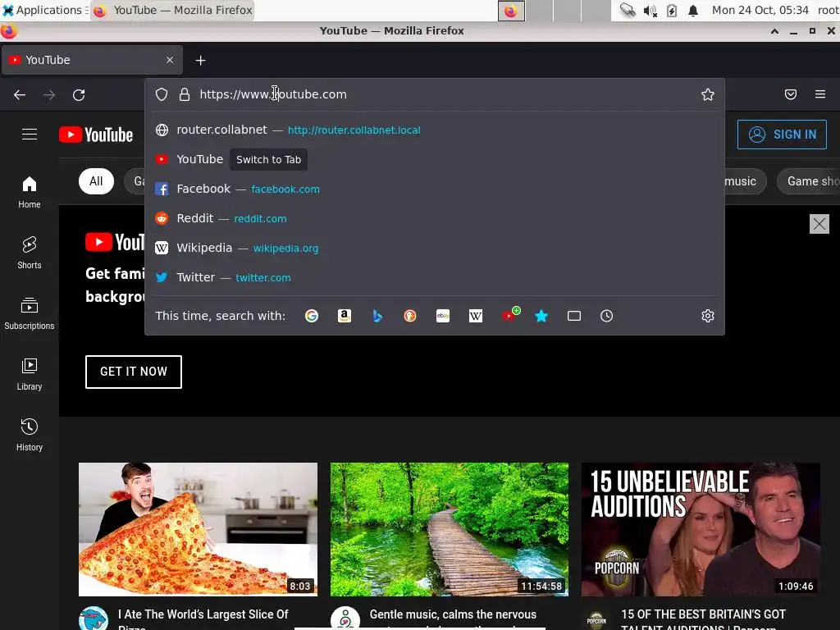840x630 pixels.
Task: View site security padlock info
Action: (185, 95)
